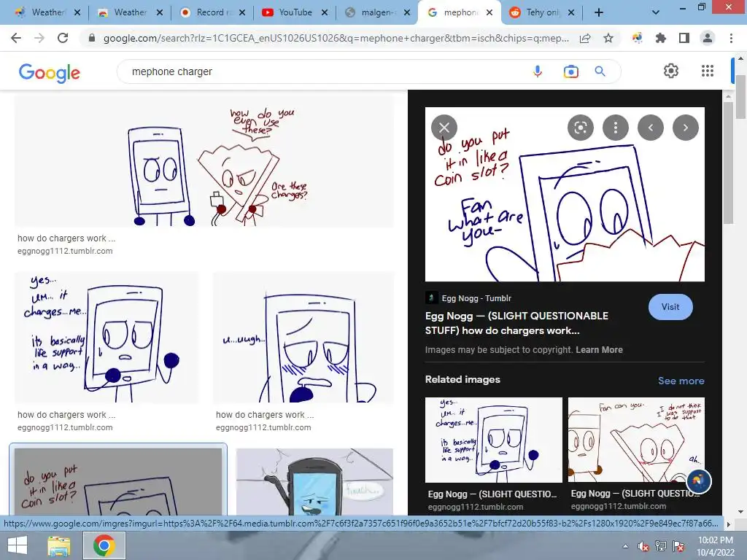The height and width of the screenshot is (560, 747).
Task: Click the muted volume tray icon
Action: pyautogui.click(x=643, y=546)
